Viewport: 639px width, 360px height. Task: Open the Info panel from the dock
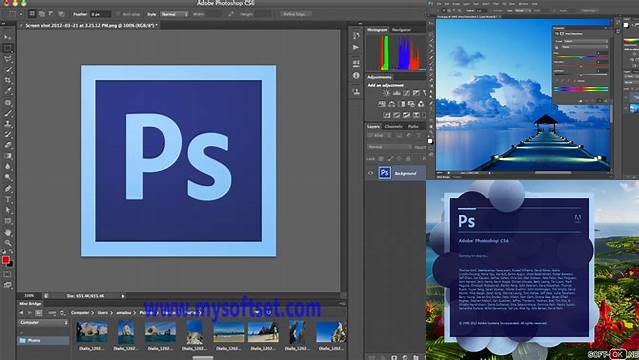tap(356, 75)
